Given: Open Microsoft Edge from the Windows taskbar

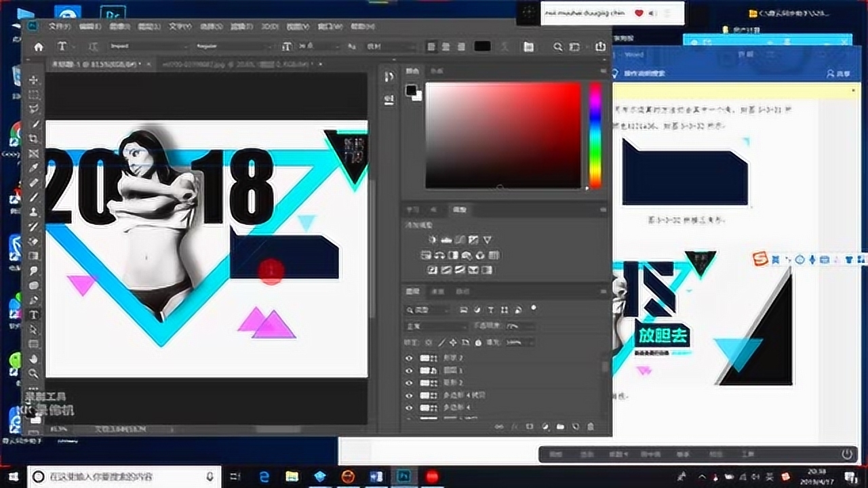Looking at the screenshot, I should 264,476.
